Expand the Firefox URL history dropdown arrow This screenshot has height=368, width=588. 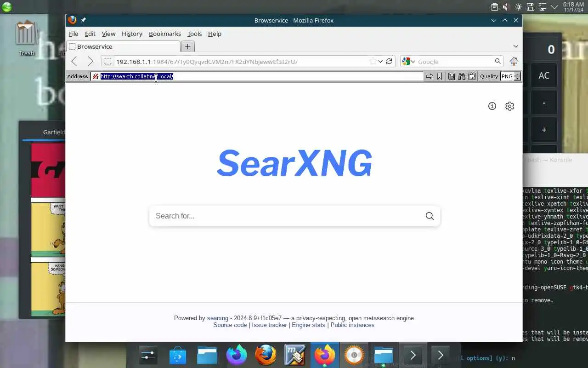pos(380,61)
